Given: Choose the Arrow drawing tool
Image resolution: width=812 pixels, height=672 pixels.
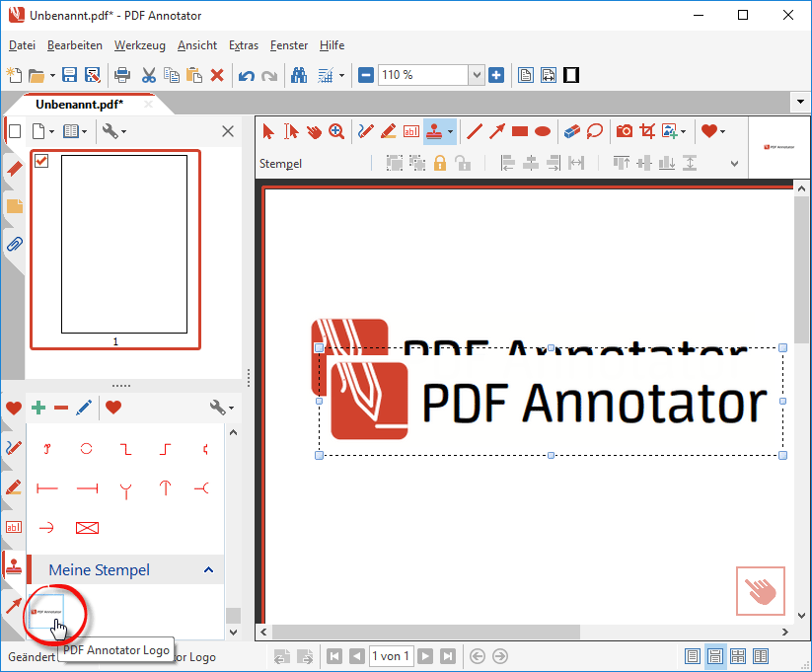Looking at the screenshot, I should pyautogui.click(x=497, y=131).
